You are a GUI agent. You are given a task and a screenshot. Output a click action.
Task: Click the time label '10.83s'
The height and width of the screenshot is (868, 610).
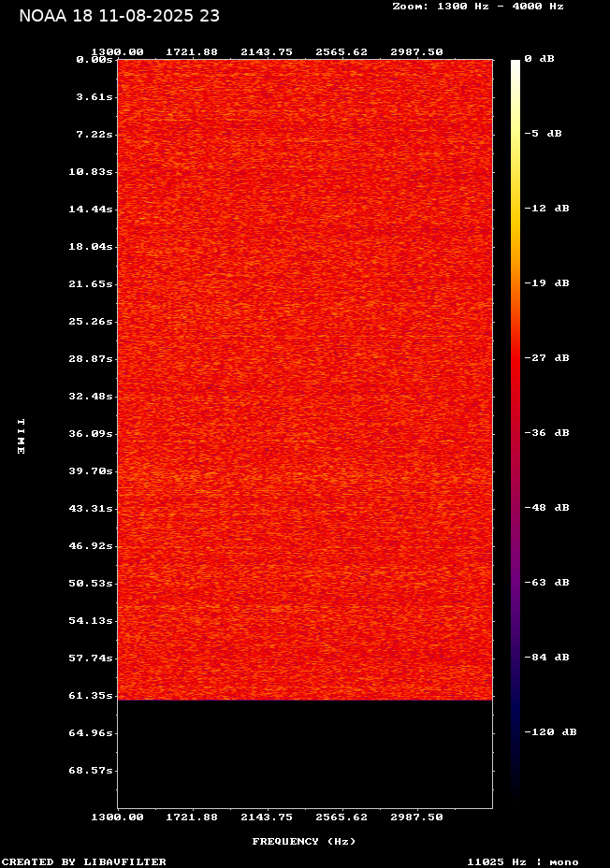91,171
